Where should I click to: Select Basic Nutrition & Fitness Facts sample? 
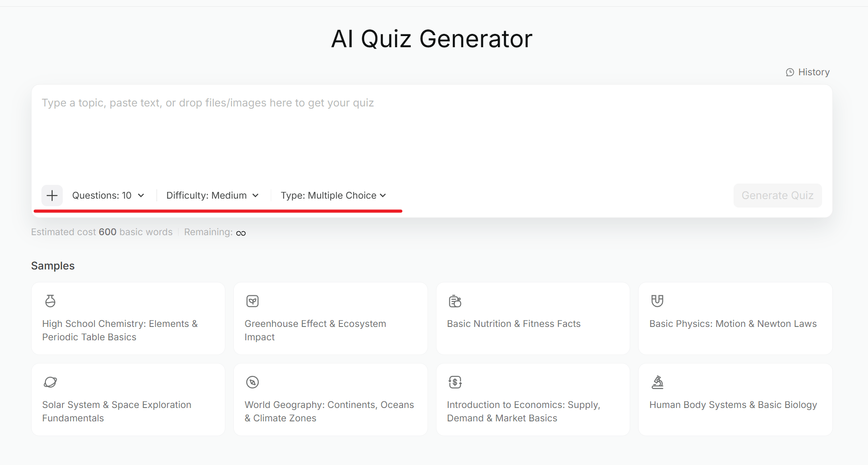click(x=533, y=318)
